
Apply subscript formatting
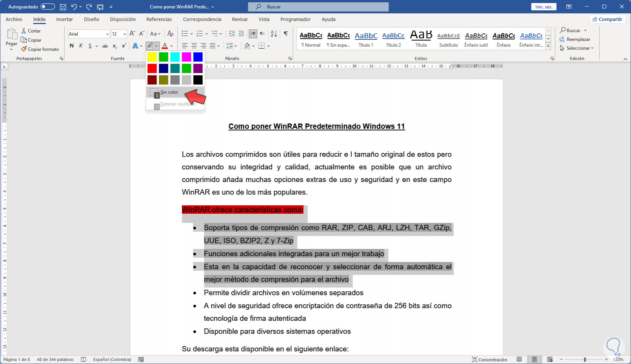115,46
